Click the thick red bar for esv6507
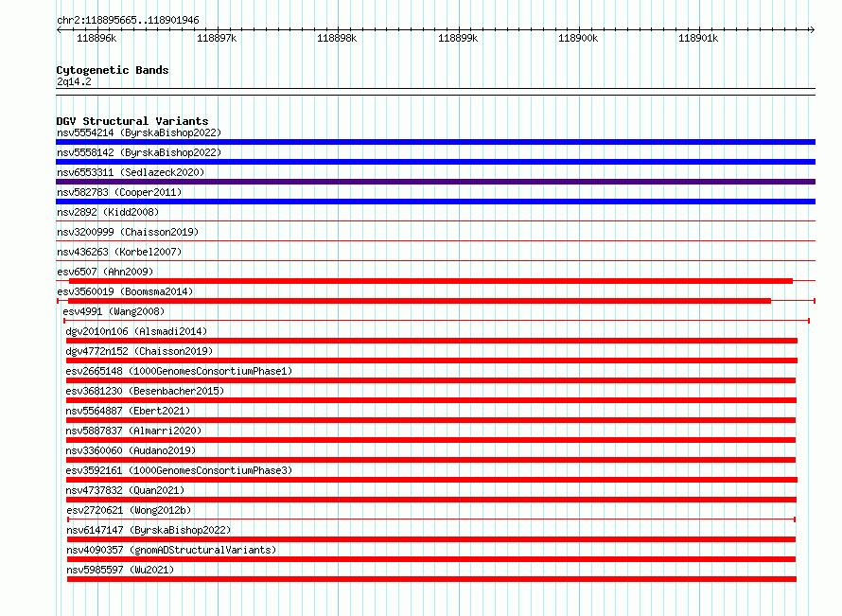842x616 pixels. (430, 281)
